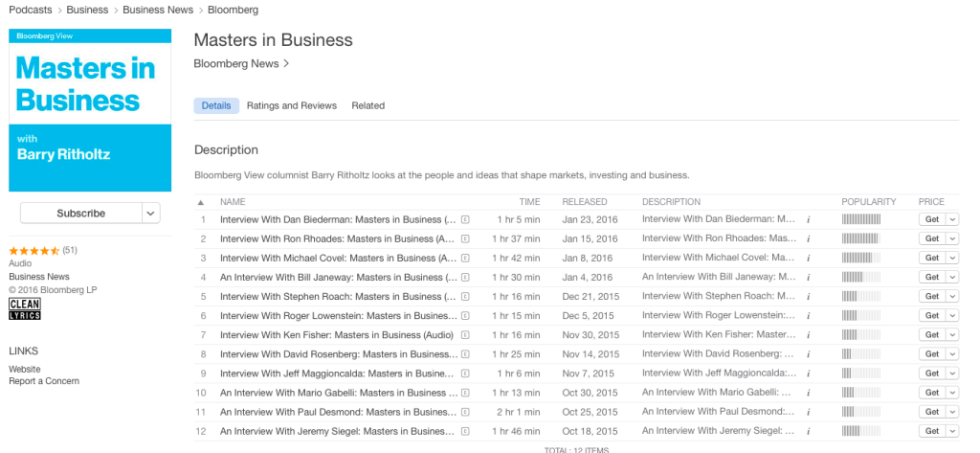
Task: Click clean badge on Ken Fisher row
Action: point(466,335)
